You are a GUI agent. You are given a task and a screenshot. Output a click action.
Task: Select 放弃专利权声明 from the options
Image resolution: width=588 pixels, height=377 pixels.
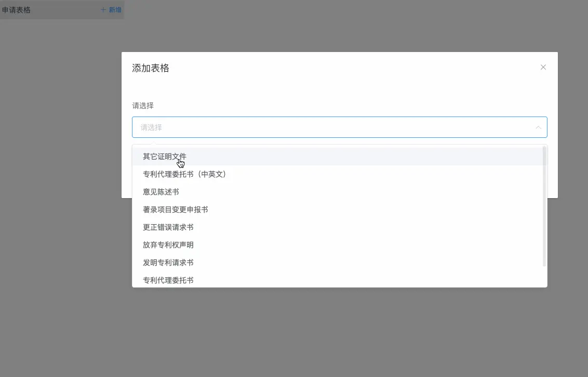[x=168, y=244]
